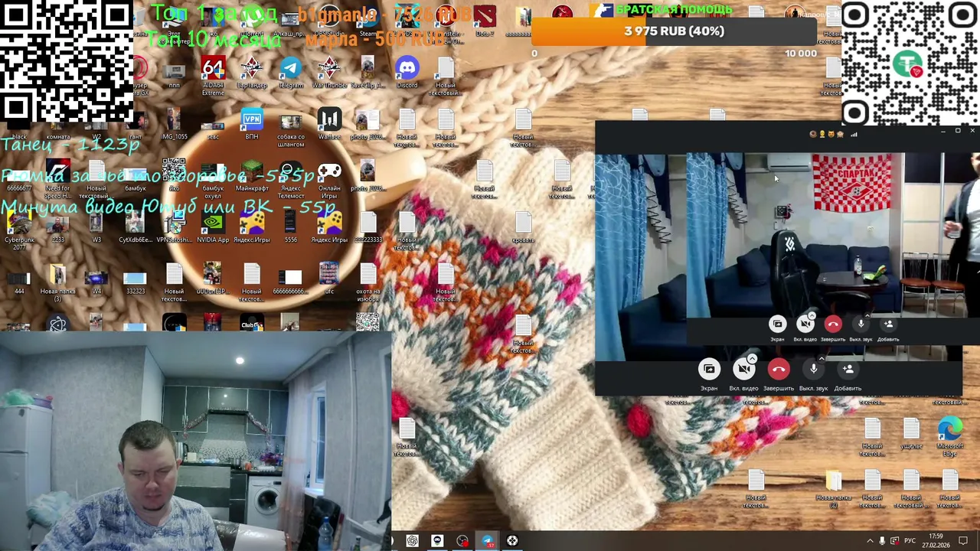Select the VPN Satoshi installer icon

(174, 227)
